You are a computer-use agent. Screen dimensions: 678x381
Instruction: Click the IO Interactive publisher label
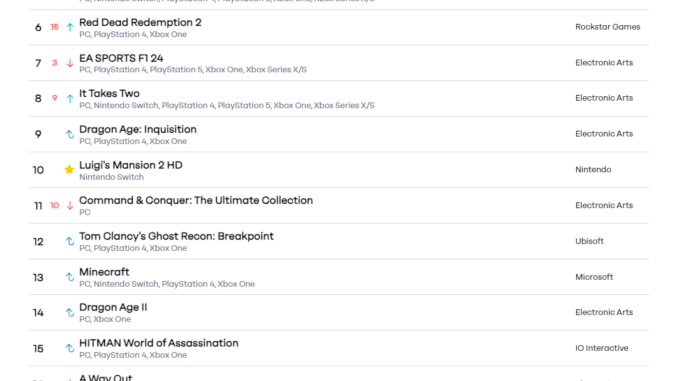click(x=601, y=348)
